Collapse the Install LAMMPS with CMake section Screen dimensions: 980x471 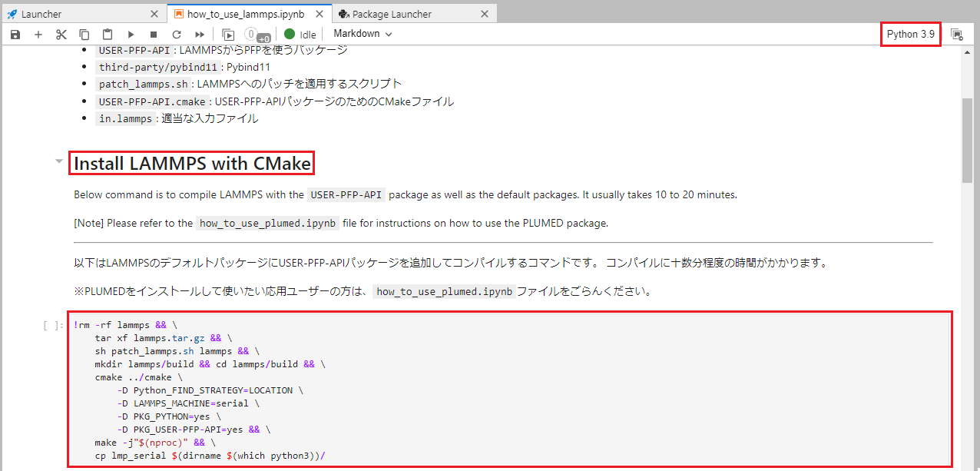coord(58,161)
